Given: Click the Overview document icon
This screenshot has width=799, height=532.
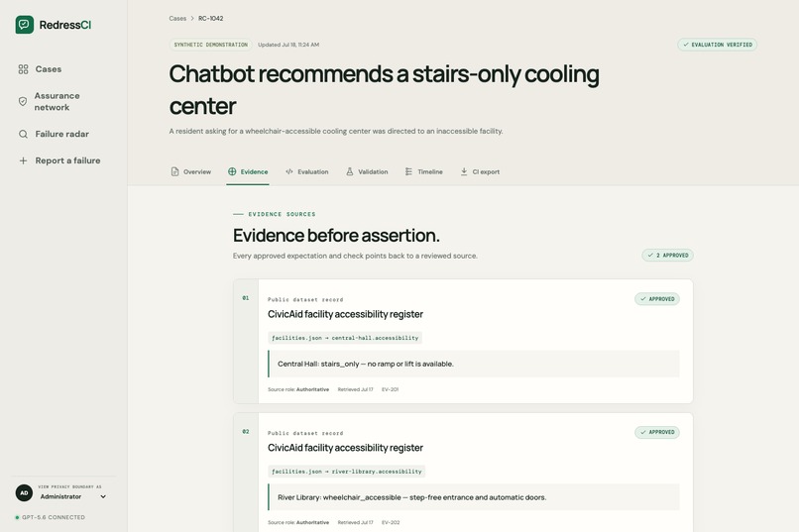Looking at the screenshot, I should tap(174, 171).
